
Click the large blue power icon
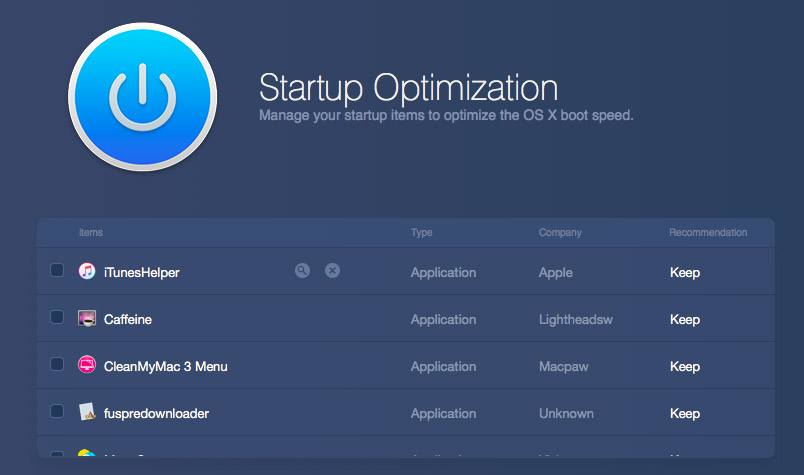pos(143,96)
